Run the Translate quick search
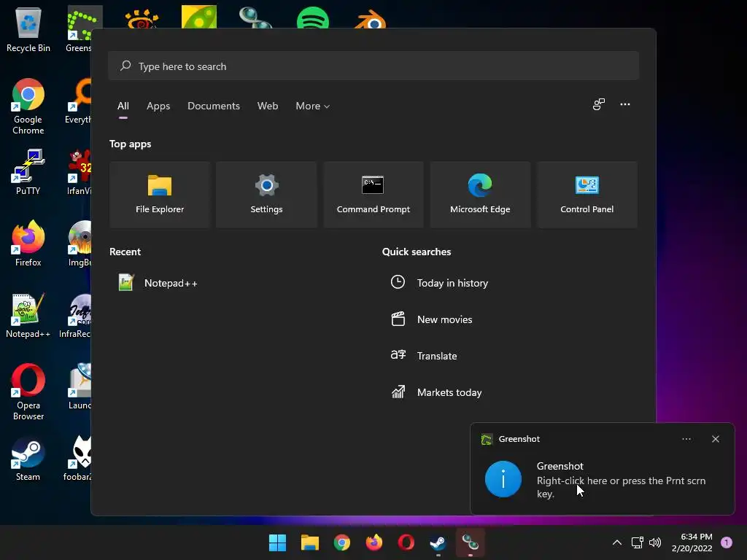 point(424,356)
